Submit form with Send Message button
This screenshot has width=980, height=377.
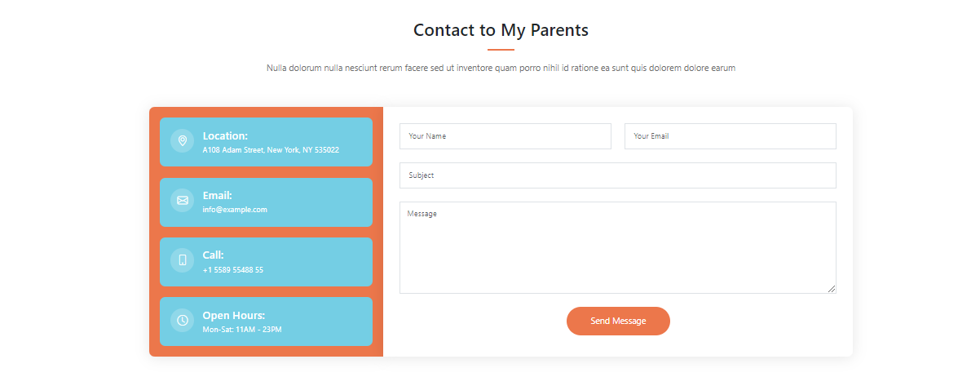[x=618, y=322]
